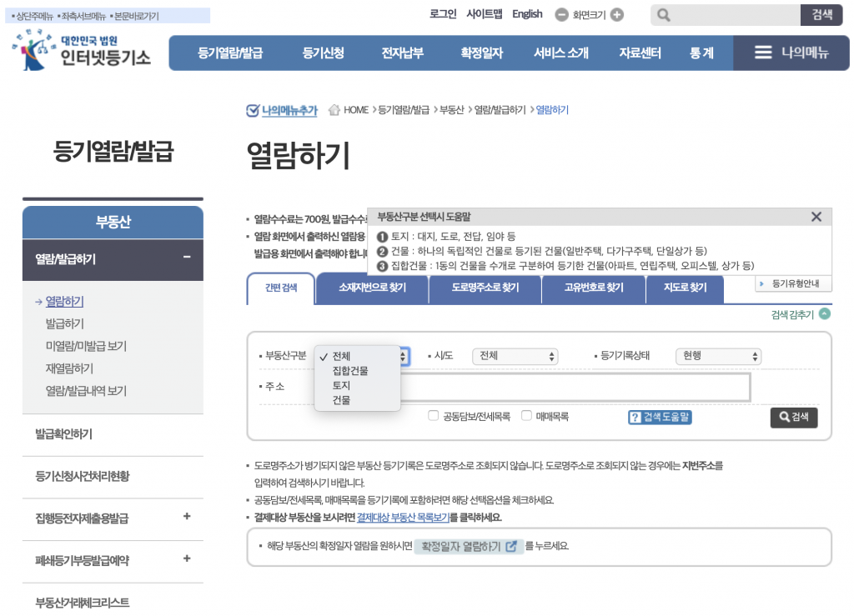Click 본문바로가기 skip link
This screenshot has height=616, width=854.
pyautogui.click(x=134, y=17)
